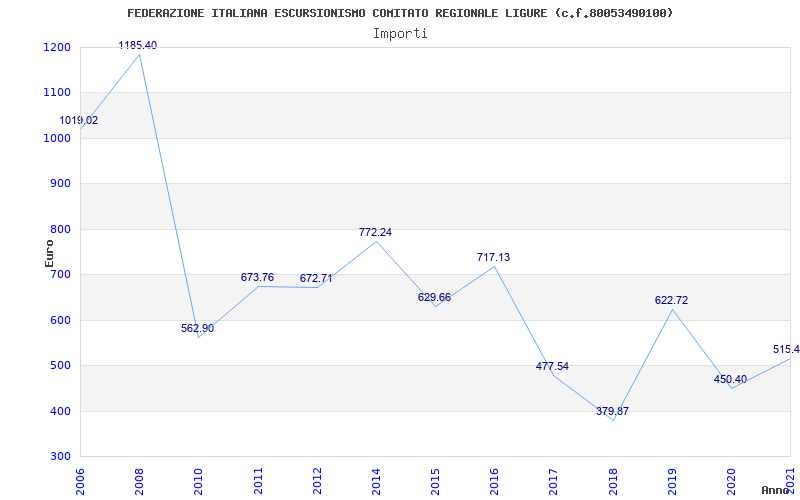Select data label 673.76
800x500 pixels.
point(258,278)
